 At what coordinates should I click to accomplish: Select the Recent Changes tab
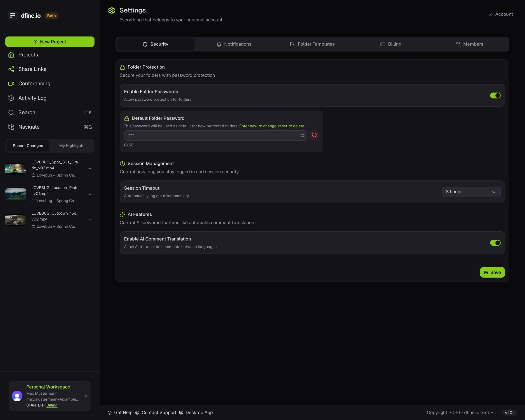click(28, 146)
